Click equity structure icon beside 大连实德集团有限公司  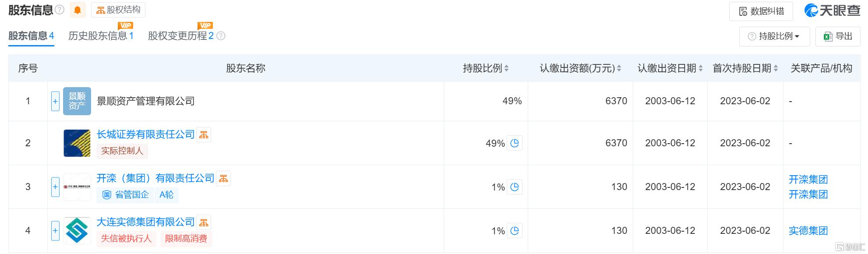[x=204, y=222]
